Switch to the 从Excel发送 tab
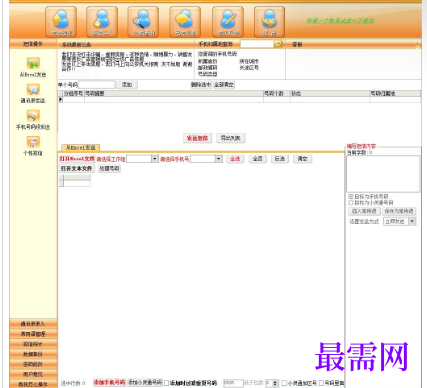Image resolution: width=427 pixels, height=388 pixels. (81, 147)
